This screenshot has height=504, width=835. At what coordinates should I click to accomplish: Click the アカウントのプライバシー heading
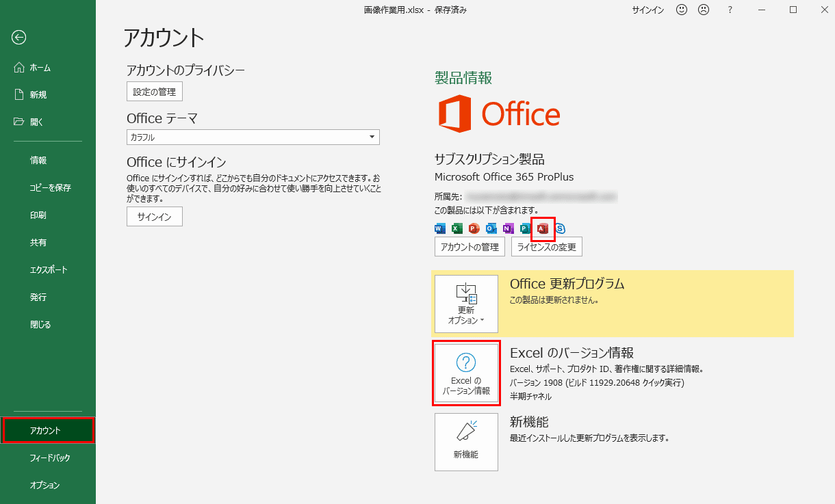186,70
